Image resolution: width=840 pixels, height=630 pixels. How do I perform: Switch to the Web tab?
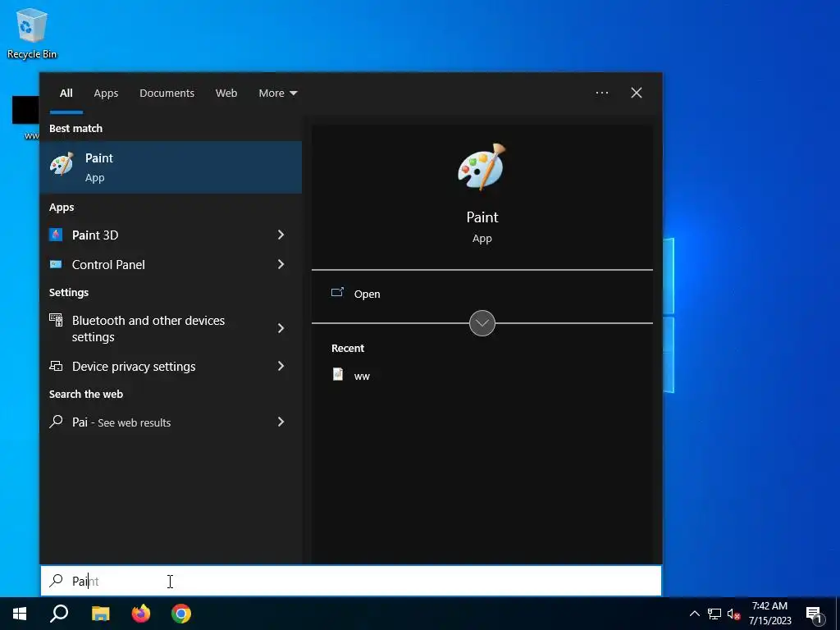[226, 94]
